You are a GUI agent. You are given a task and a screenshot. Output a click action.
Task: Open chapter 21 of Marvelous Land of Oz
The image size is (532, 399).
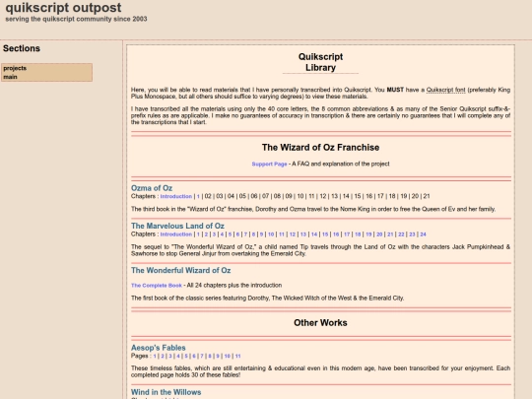390,234
